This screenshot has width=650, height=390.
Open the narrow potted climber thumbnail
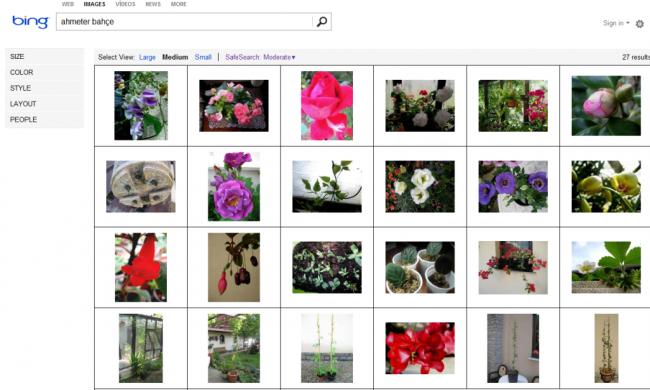click(606, 348)
